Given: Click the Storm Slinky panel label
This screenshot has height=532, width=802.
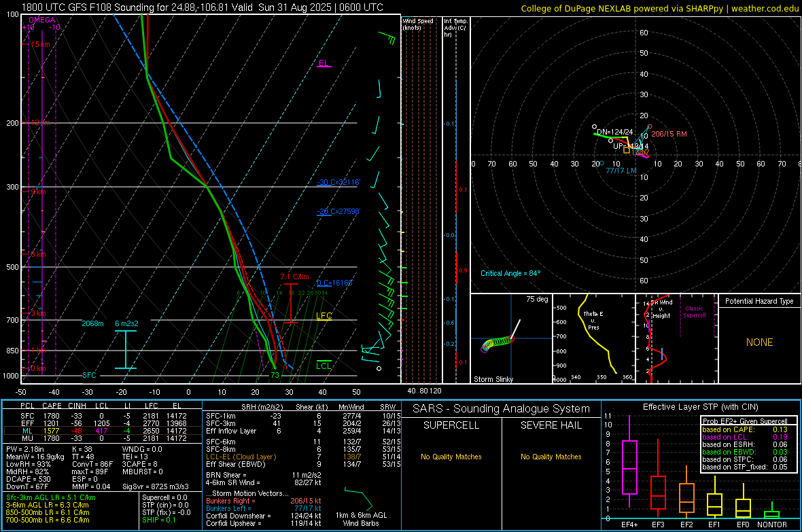Looking at the screenshot, I should 493,379.
